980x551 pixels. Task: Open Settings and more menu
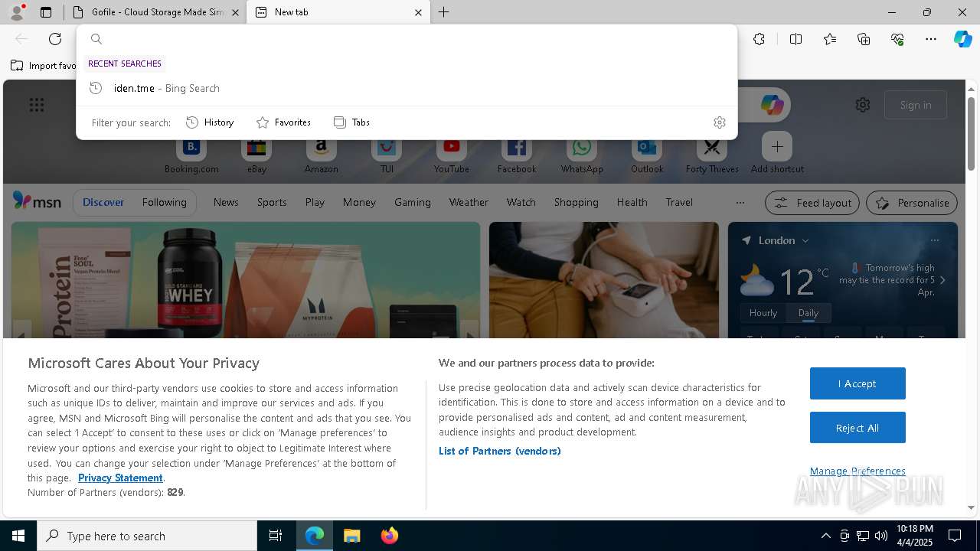(931, 39)
